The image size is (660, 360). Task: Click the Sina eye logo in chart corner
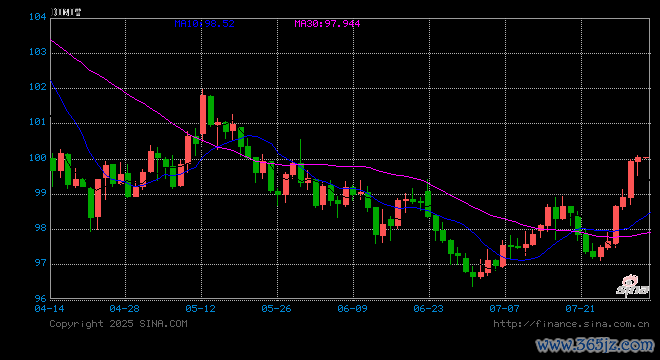(633, 285)
